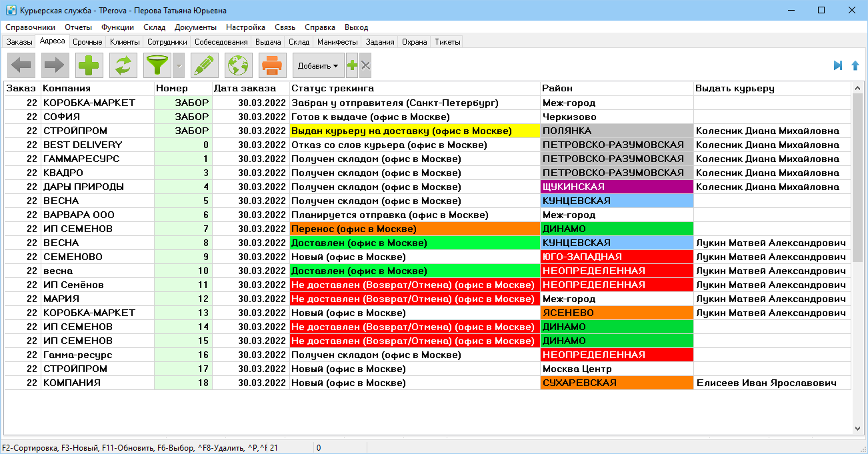Image resolution: width=868 pixels, height=454 pixels.
Task: Expand the arrow next to the filter funnel
Action: pyautogui.click(x=179, y=65)
